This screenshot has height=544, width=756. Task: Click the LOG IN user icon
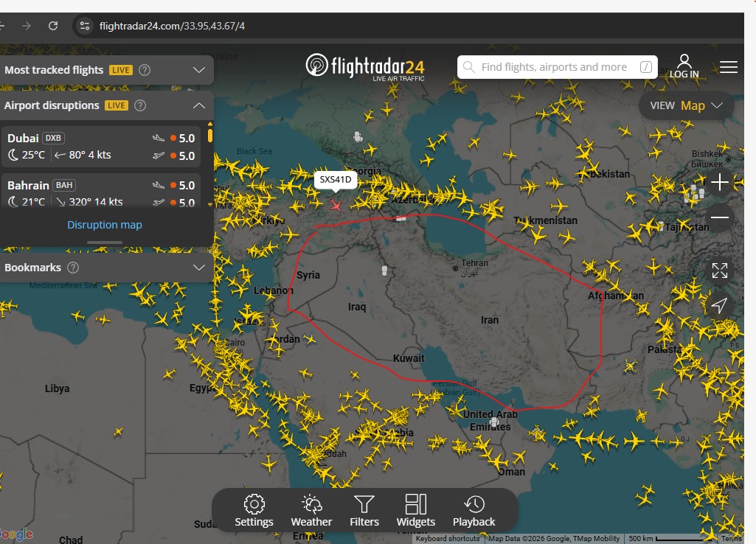684,66
